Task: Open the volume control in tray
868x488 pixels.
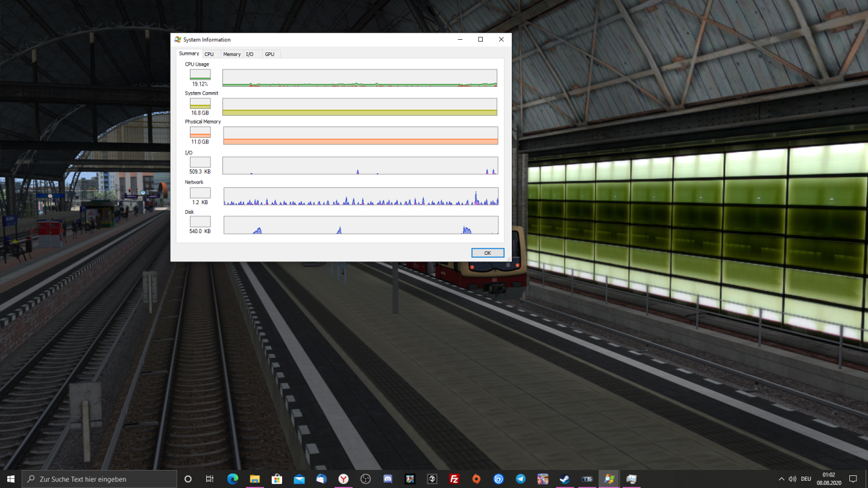Action: tap(792, 479)
